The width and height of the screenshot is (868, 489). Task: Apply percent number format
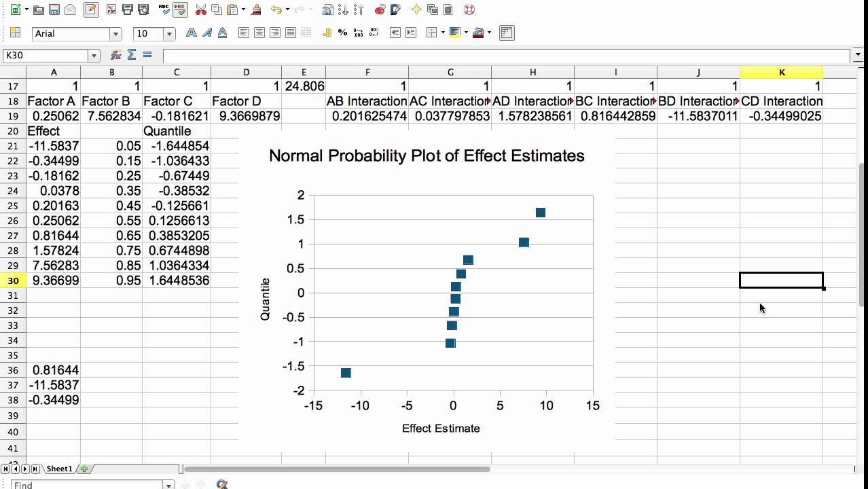click(x=343, y=33)
